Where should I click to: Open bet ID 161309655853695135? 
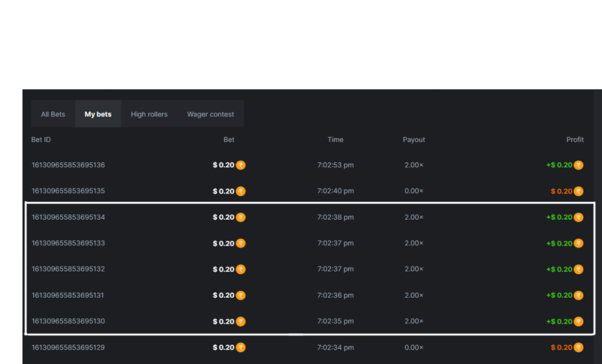[68, 191]
